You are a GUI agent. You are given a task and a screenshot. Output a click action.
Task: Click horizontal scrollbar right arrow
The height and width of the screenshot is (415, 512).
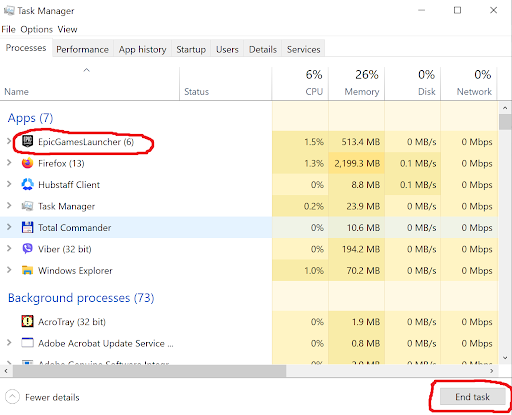492,371
